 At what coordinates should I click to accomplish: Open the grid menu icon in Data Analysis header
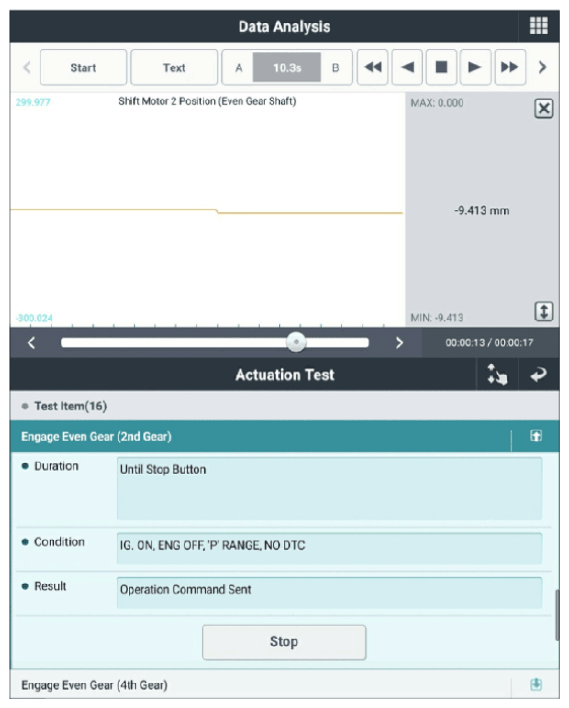[x=538, y=26]
